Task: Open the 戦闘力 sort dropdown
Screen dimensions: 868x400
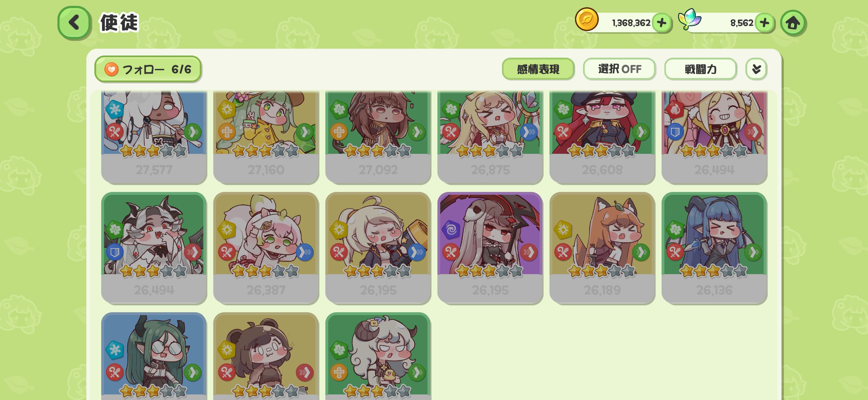Action: (x=701, y=69)
